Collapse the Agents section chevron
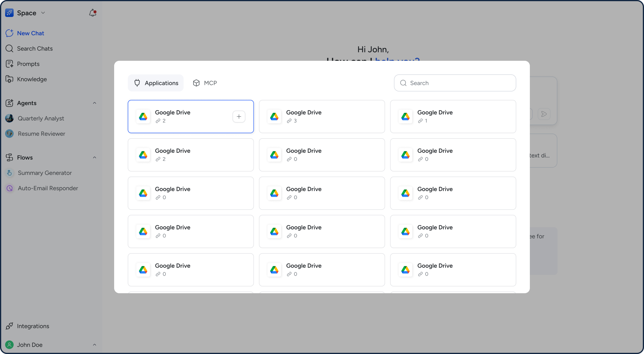 coord(94,103)
